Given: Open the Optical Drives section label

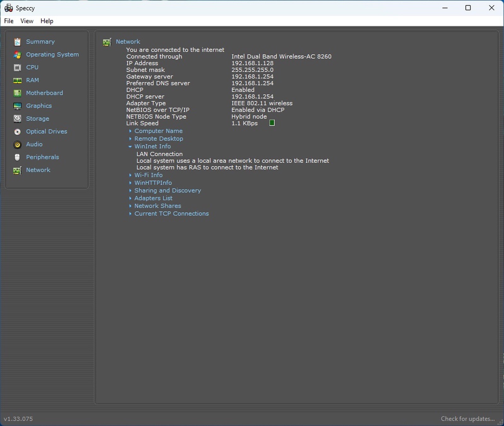Looking at the screenshot, I should point(47,131).
